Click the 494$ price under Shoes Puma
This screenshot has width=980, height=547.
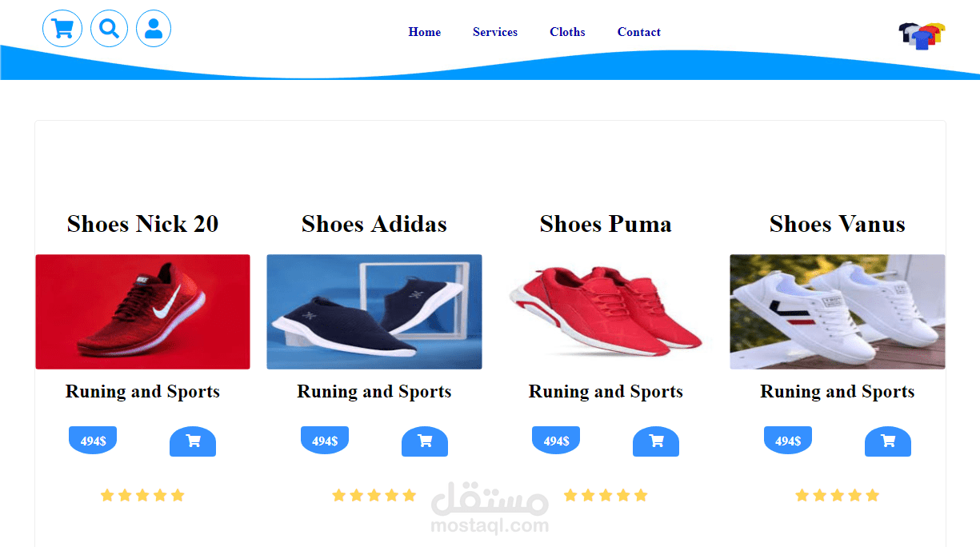[x=556, y=441]
